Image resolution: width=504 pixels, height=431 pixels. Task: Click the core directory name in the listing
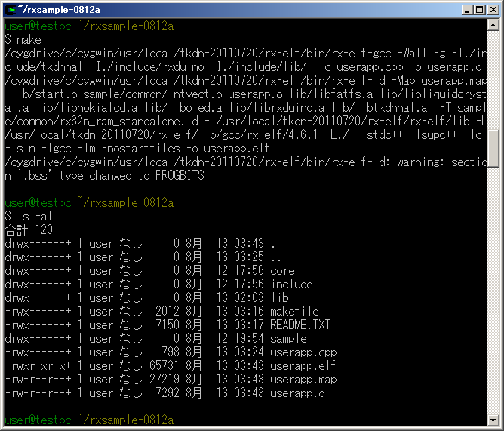click(283, 271)
